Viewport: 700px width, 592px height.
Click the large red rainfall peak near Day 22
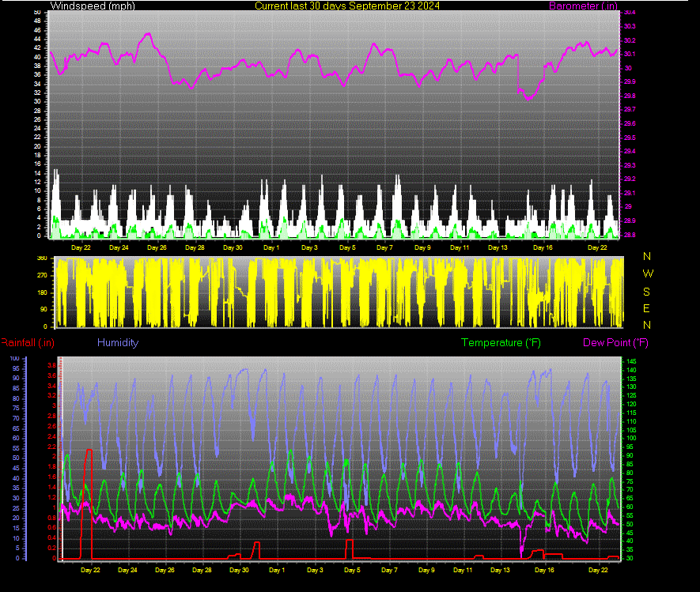point(89,451)
